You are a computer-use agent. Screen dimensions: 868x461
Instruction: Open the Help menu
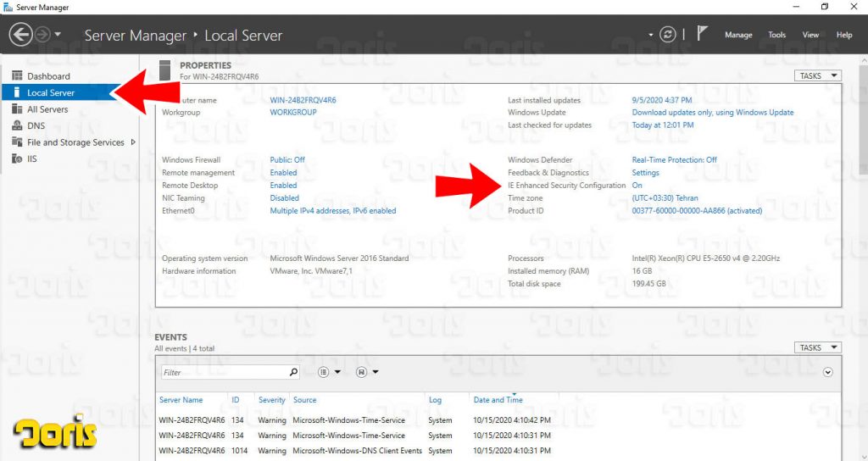(844, 34)
